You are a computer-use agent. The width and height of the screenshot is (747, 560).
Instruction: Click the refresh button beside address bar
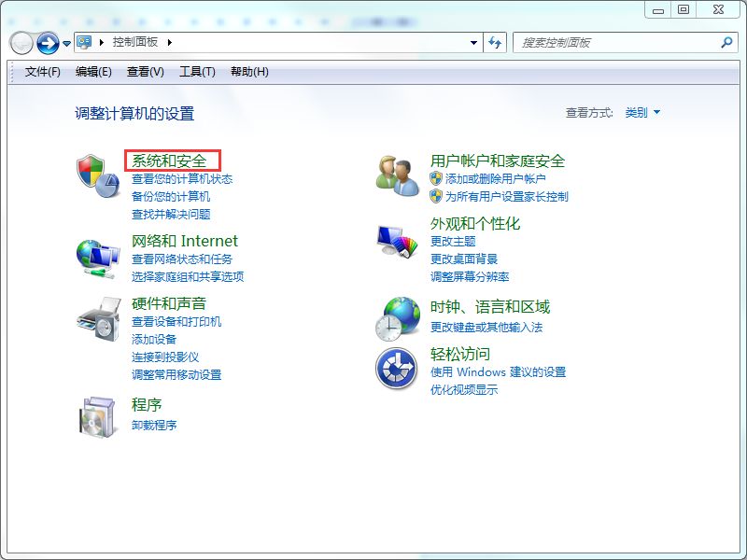[495, 43]
